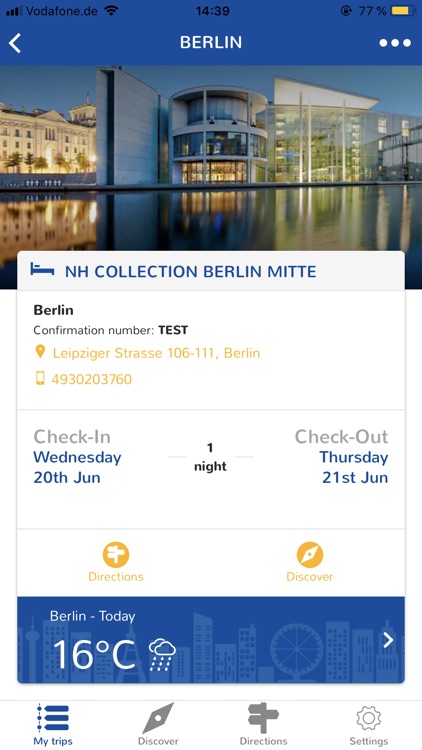Call hotel number 4930203760
422x750 pixels.
[x=91, y=379]
